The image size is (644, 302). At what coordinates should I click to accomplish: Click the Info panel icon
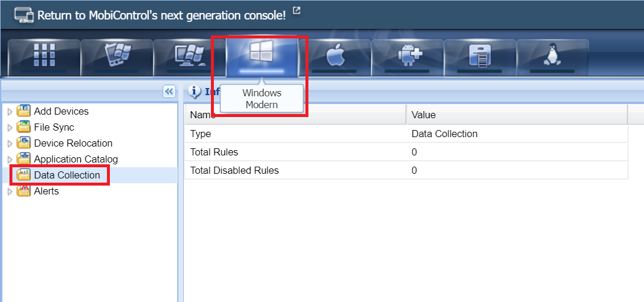pos(194,92)
